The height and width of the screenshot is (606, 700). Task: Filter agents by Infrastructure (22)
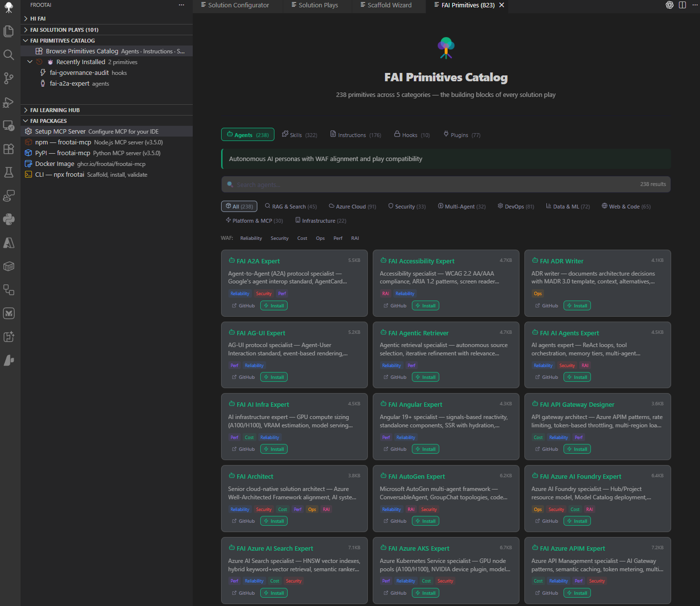320,221
